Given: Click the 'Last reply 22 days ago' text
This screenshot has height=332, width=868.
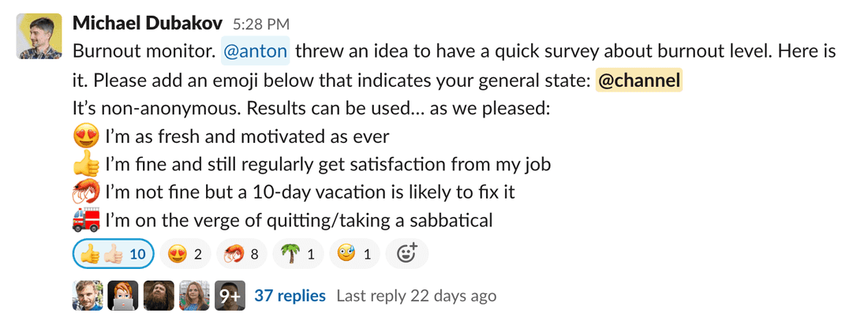Looking at the screenshot, I should tap(417, 297).
